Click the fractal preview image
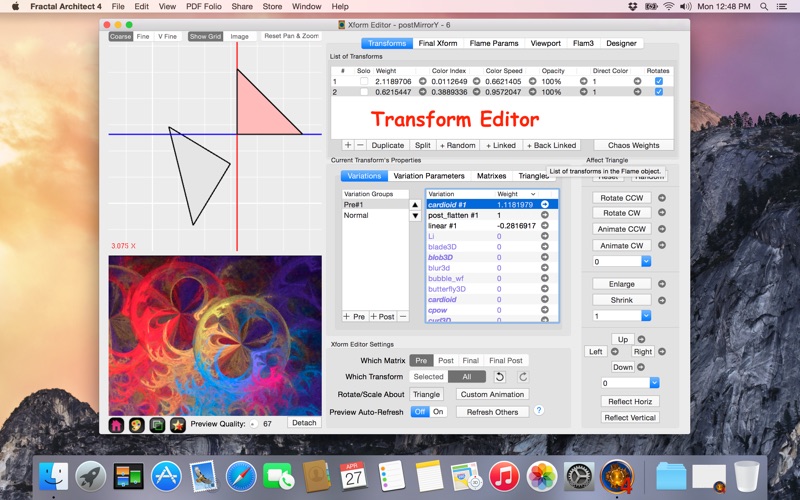800x500 pixels. tap(215, 335)
